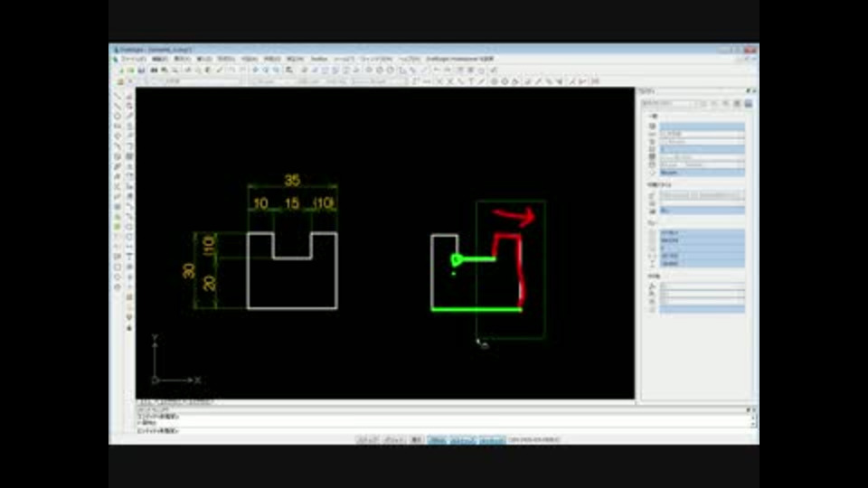Open the layer dropdown in Properties
Viewport: 868px width, 488px height.
point(702,135)
